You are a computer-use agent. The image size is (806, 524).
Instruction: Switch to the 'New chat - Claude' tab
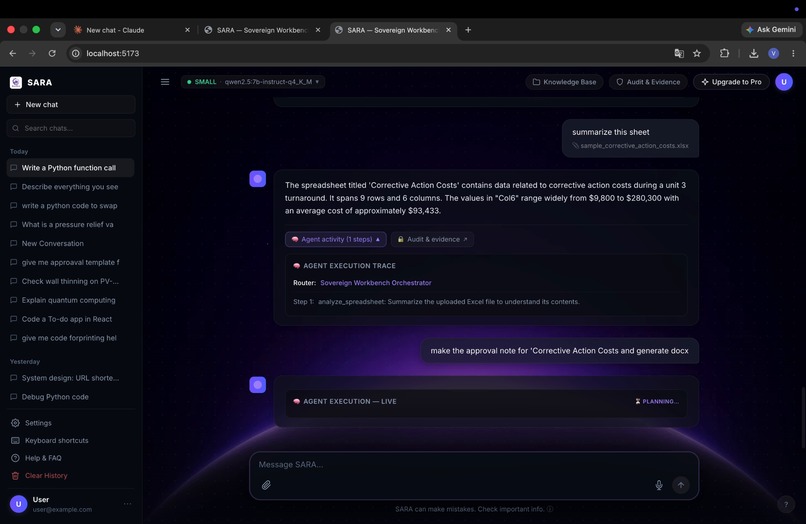(131, 30)
